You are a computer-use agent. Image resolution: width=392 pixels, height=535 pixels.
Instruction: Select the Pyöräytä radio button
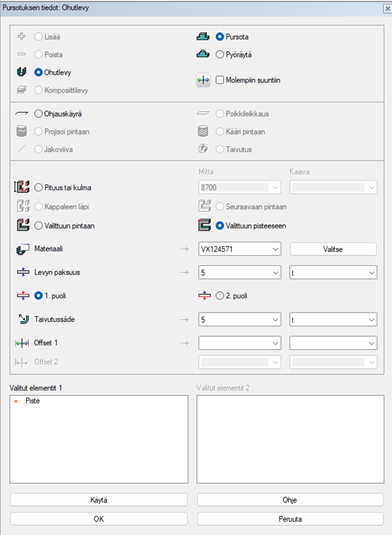(220, 54)
